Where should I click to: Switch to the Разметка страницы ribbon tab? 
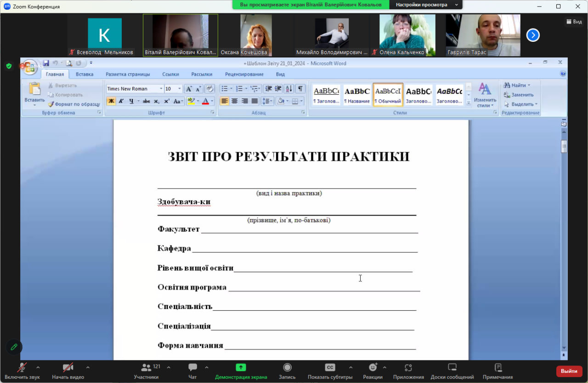[128, 74]
